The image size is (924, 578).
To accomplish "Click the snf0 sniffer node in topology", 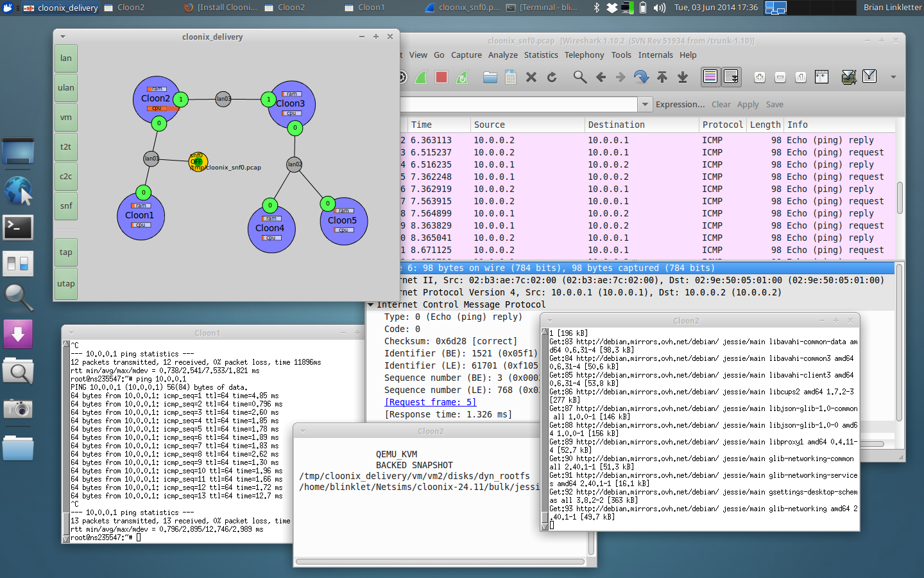I will 197,161.
